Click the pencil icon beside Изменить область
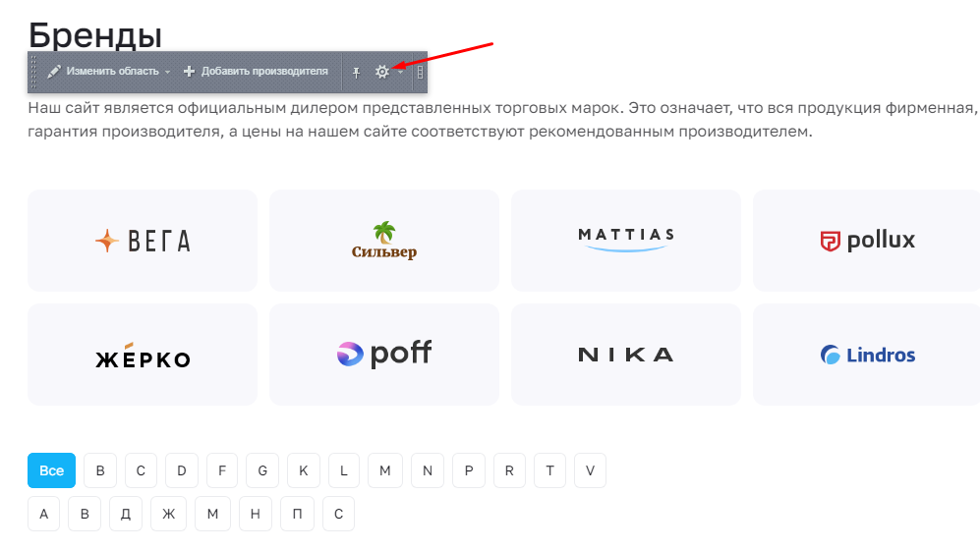The height and width of the screenshot is (550, 980). click(54, 72)
